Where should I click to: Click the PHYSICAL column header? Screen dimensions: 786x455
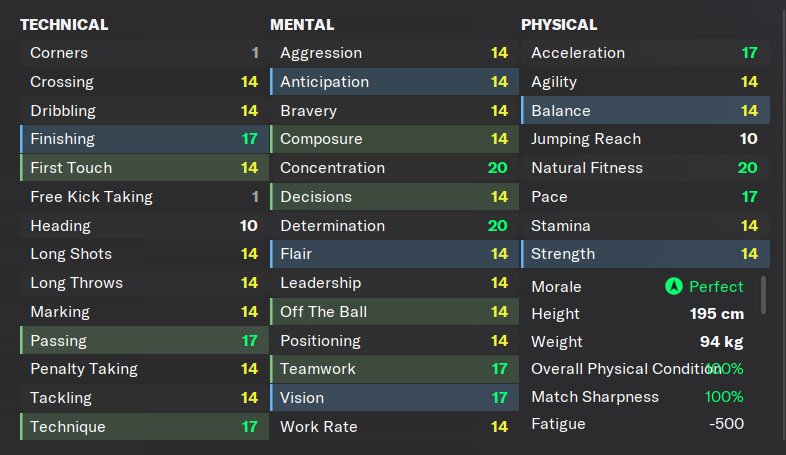(x=559, y=25)
